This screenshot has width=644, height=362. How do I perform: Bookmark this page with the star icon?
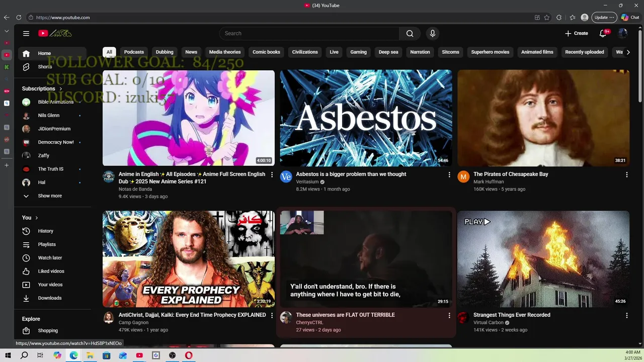[x=547, y=18]
